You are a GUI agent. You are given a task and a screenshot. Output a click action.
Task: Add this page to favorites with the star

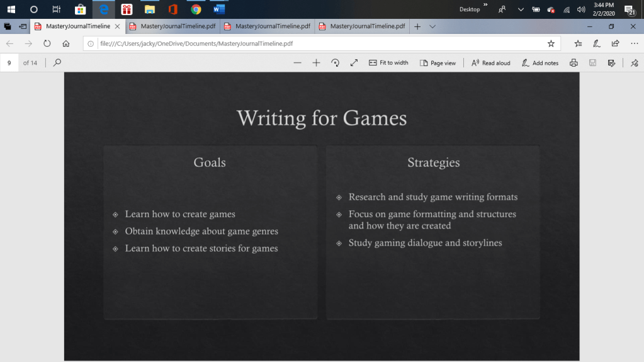pyautogui.click(x=551, y=43)
